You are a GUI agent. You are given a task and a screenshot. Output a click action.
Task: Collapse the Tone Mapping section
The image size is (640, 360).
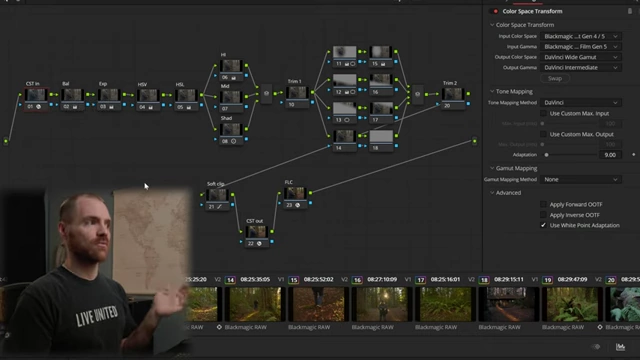492,91
